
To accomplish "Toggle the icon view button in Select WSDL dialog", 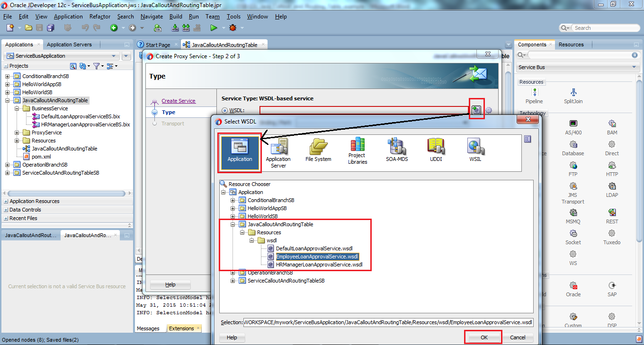I will click(528, 139).
